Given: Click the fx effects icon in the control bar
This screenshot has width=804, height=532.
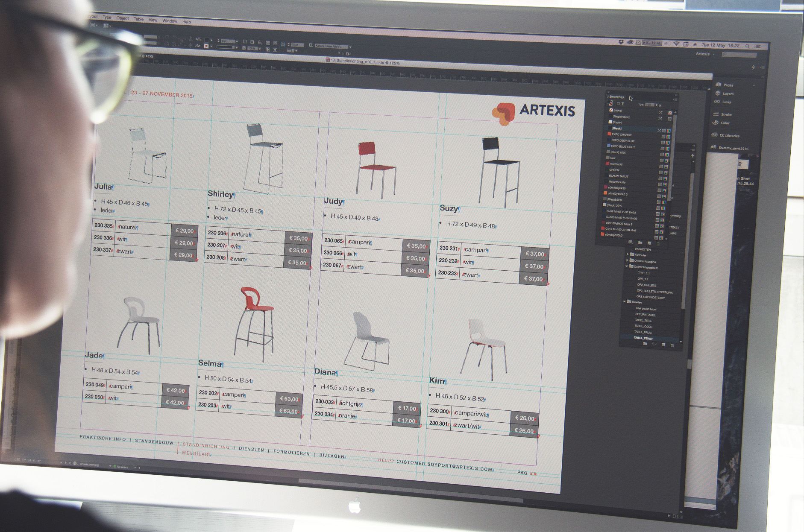Looking at the screenshot, I should pos(260,42).
